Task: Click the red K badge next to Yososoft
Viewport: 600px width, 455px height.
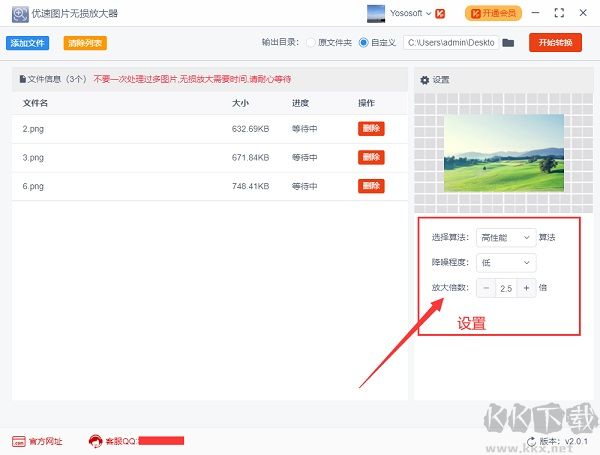Action: (x=440, y=14)
